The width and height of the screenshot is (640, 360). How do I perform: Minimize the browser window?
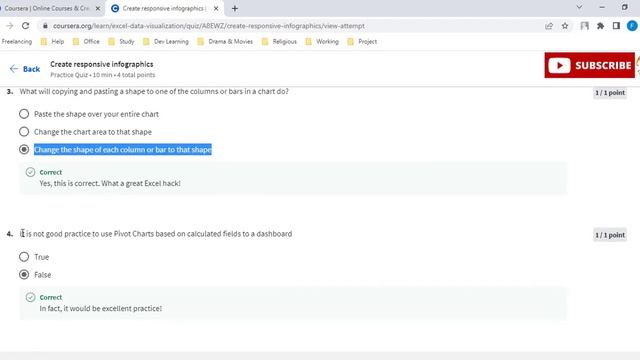pos(602,7)
